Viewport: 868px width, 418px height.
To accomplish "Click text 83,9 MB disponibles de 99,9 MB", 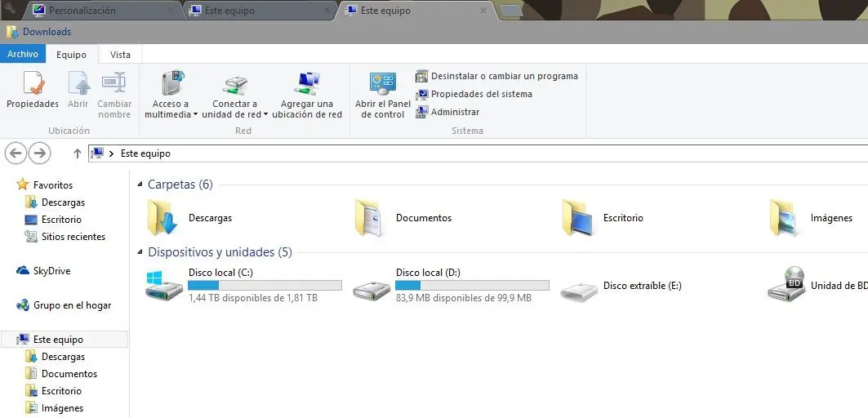I will pyautogui.click(x=464, y=298).
